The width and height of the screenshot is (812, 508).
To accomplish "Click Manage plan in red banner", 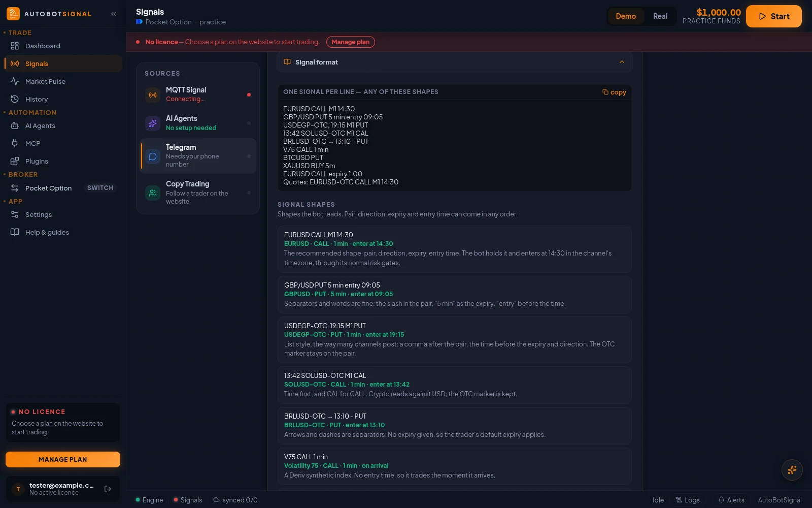I will [351, 42].
